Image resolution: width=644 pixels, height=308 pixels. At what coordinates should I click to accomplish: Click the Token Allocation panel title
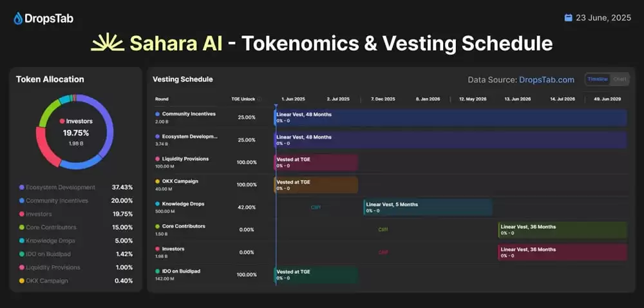[x=50, y=80]
